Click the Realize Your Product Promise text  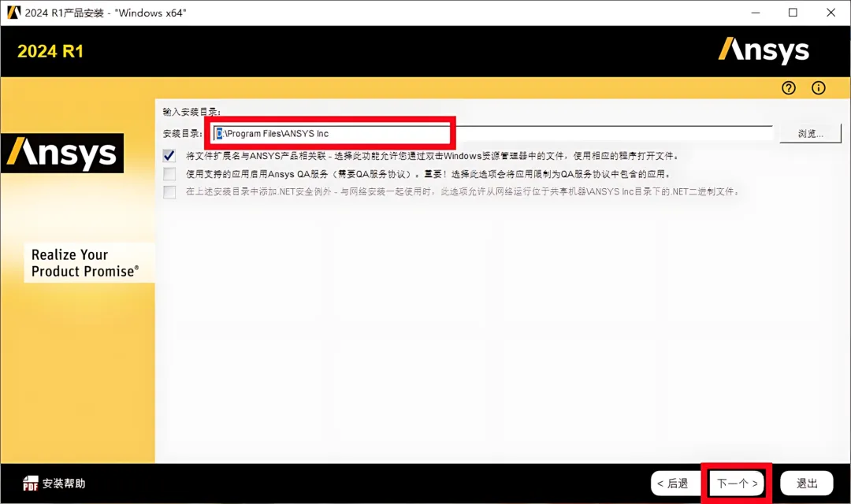coord(84,263)
